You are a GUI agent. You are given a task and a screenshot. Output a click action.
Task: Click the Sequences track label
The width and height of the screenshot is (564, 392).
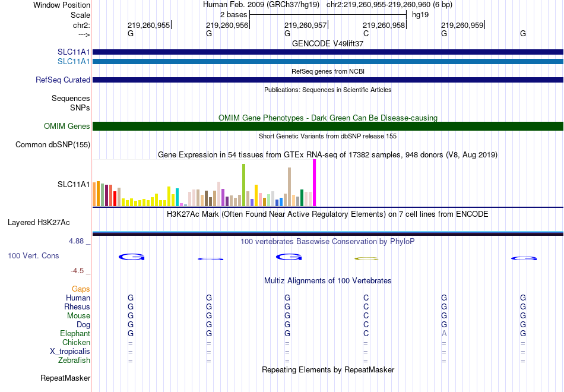[71, 98]
